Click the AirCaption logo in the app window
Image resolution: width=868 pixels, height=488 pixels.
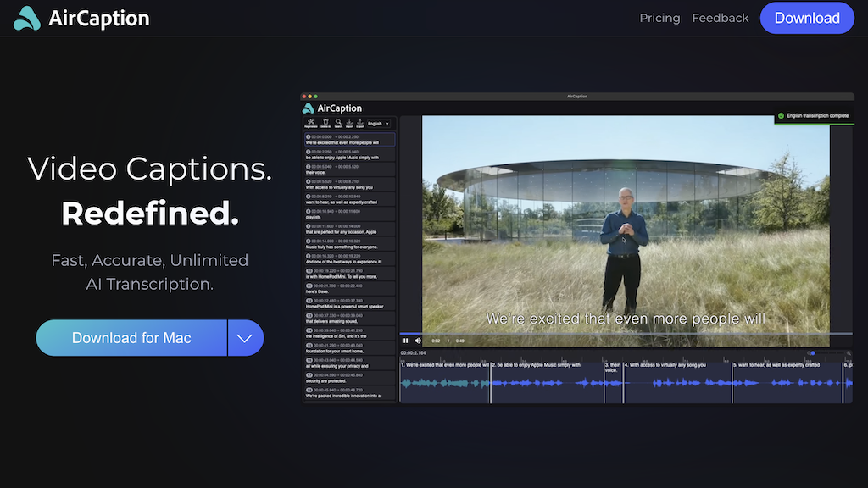pos(331,108)
